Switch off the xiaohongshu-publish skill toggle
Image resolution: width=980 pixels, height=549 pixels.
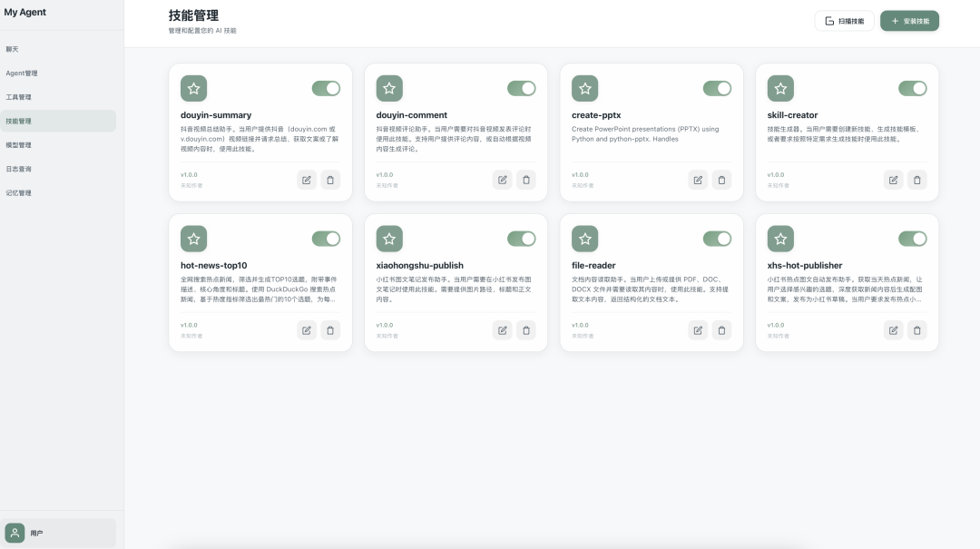(x=522, y=239)
